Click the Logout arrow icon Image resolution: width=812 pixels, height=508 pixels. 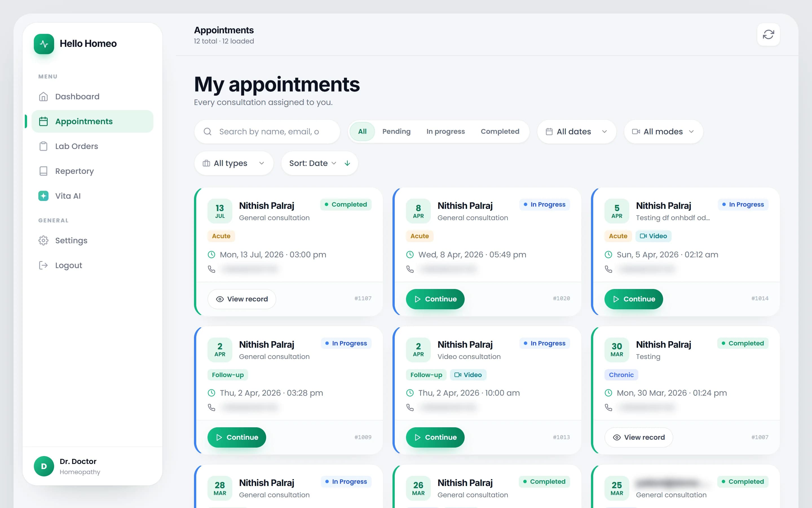pyautogui.click(x=43, y=265)
